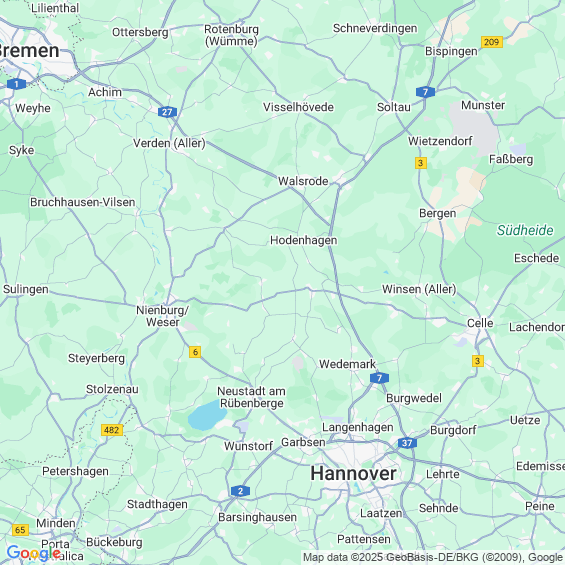The height and width of the screenshot is (565, 565).
Task: Select the Südheide nature park label
Action: point(525,230)
